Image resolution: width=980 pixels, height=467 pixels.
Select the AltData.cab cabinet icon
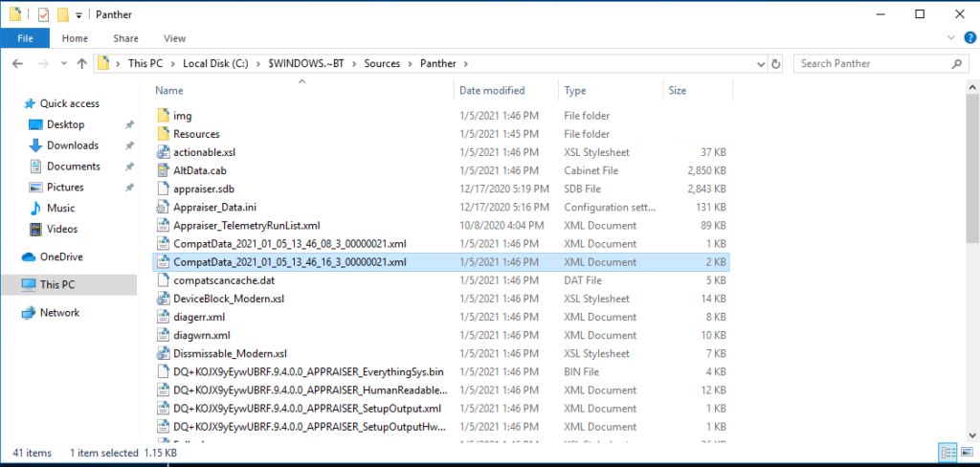163,170
